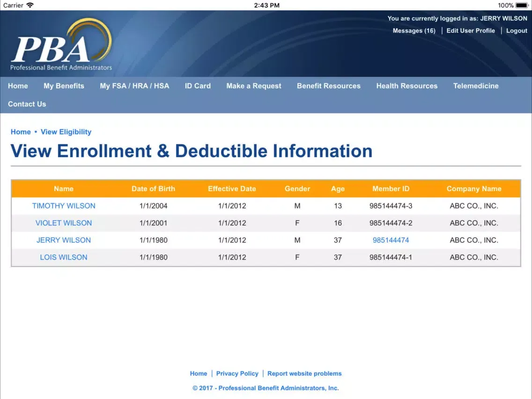This screenshot has width=532, height=399.
Task: Click age 16 in Violet's row
Action: (338, 223)
